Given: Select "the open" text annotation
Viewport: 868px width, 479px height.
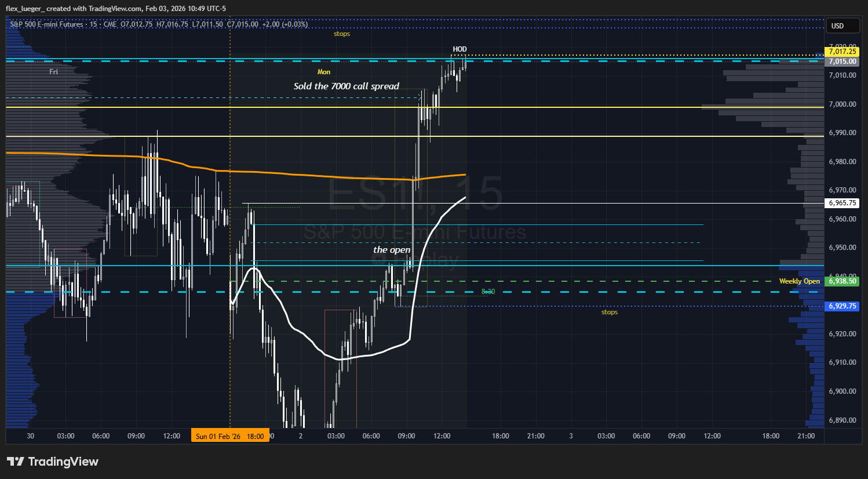Looking at the screenshot, I should pos(392,250).
